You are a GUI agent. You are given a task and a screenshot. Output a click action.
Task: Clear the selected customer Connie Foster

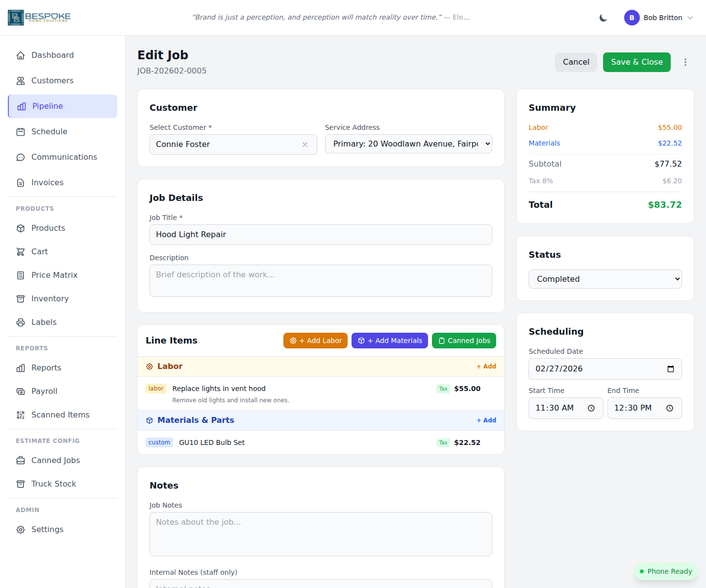tap(305, 145)
